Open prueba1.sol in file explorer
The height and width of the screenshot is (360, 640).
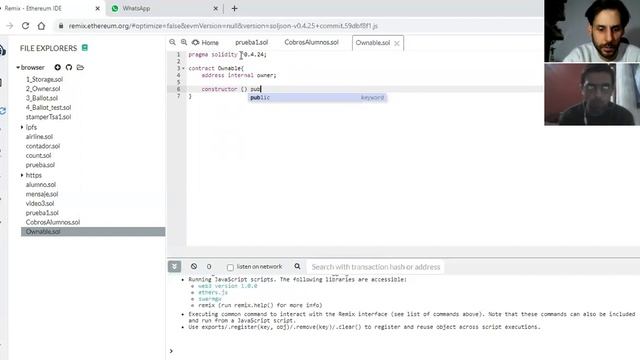[42, 213]
